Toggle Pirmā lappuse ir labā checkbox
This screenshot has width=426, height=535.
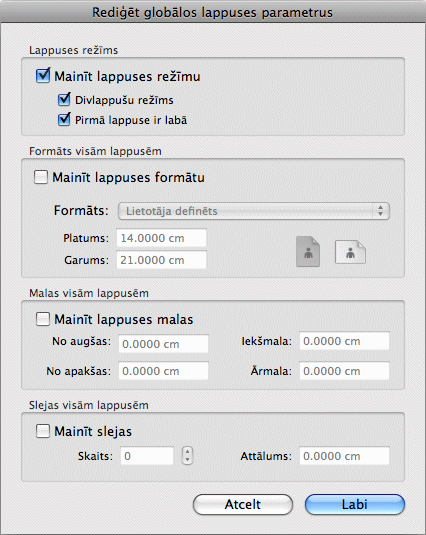[x=64, y=120]
